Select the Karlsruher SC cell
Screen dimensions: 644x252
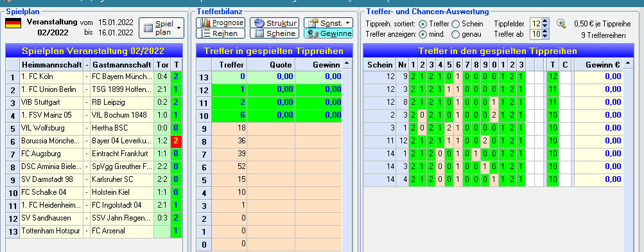point(123,179)
